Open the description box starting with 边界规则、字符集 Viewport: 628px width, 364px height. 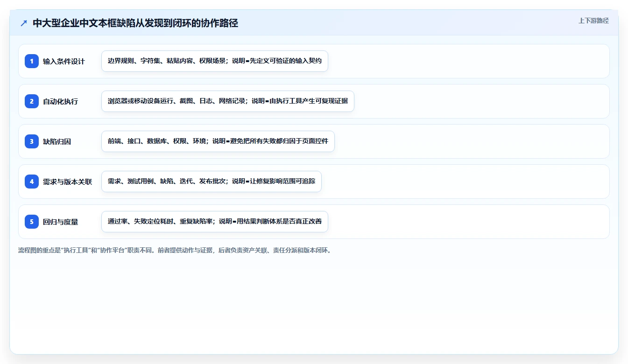click(215, 61)
